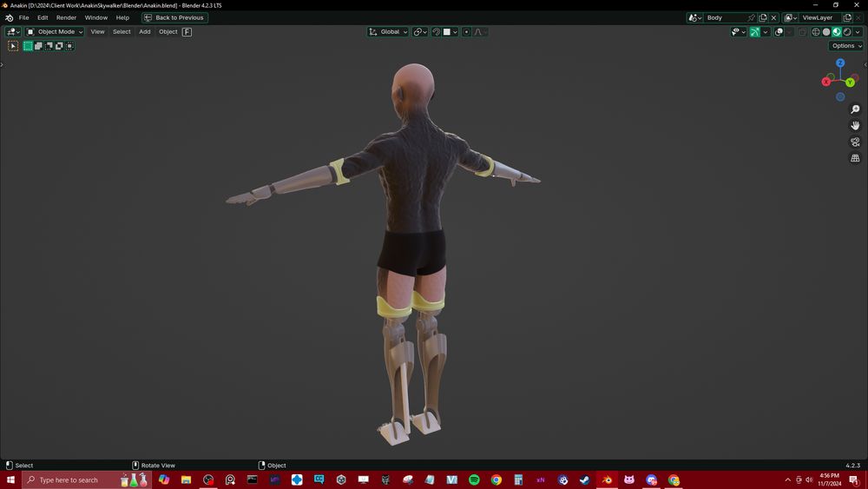The image size is (868, 489).
Task: Open Steam from the taskbar
Action: click(584, 480)
